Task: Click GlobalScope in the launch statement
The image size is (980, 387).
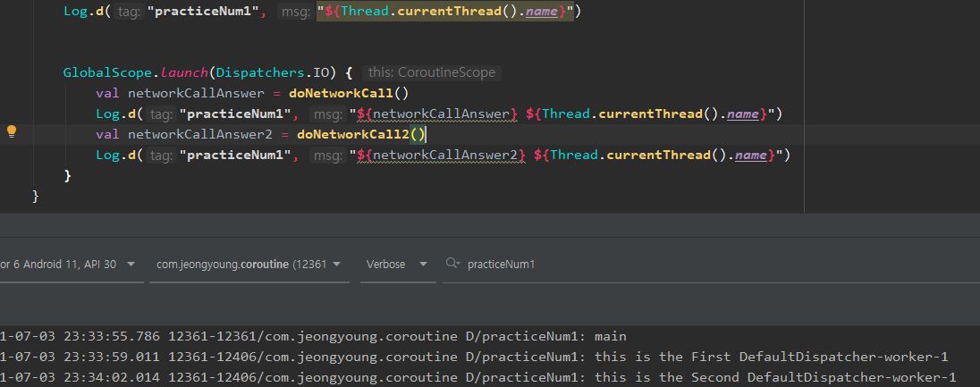Action: coord(107,73)
